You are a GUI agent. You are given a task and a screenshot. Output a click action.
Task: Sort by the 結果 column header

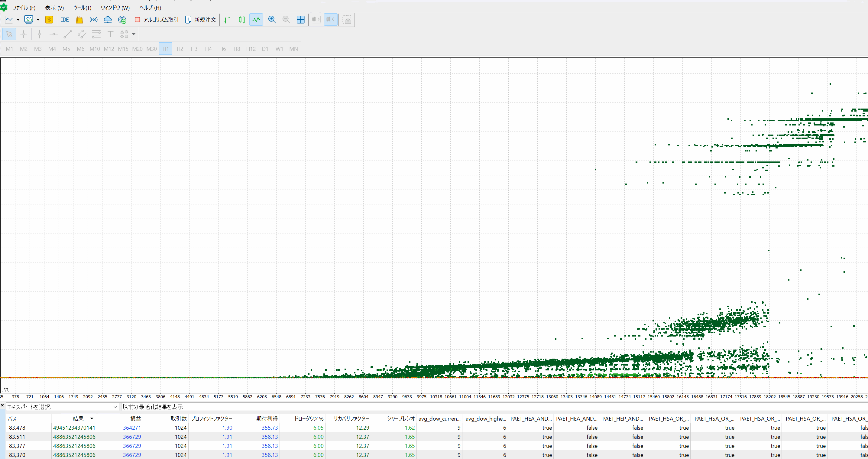coord(78,418)
